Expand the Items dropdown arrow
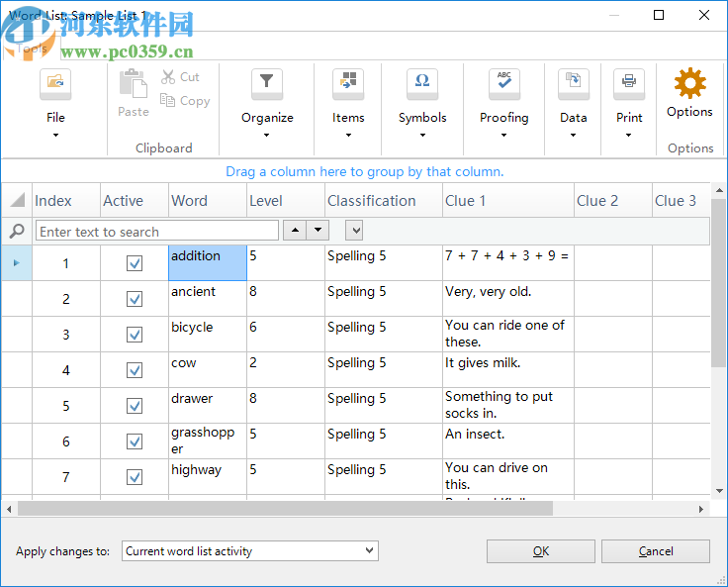 (348, 136)
